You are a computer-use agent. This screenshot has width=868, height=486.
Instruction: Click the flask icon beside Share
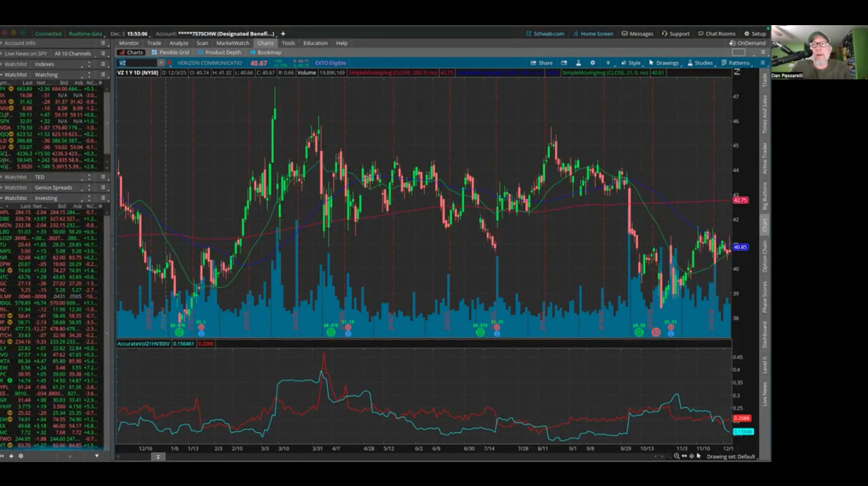[x=578, y=63]
